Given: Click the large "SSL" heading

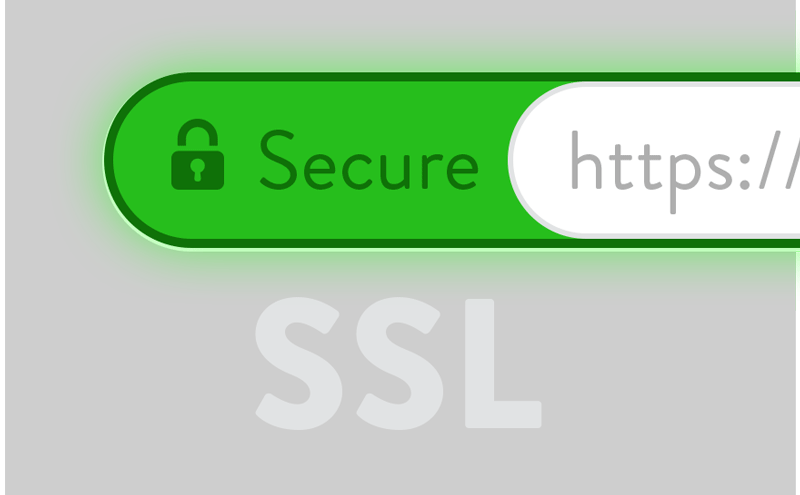Looking at the screenshot, I should (x=398, y=363).
